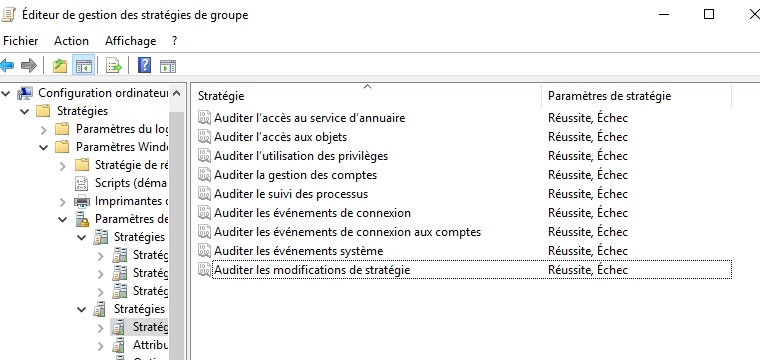This screenshot has width=760, height=360.
Task: Click Réussite, Échec value for accès aux objets
Action: [x=587, y=137]
